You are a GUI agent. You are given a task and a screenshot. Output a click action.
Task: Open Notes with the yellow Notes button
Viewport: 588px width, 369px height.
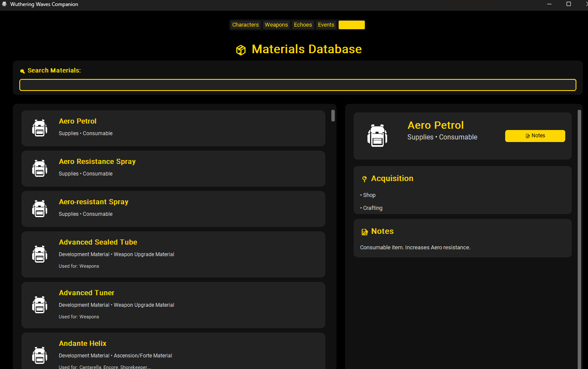(535, 136)
